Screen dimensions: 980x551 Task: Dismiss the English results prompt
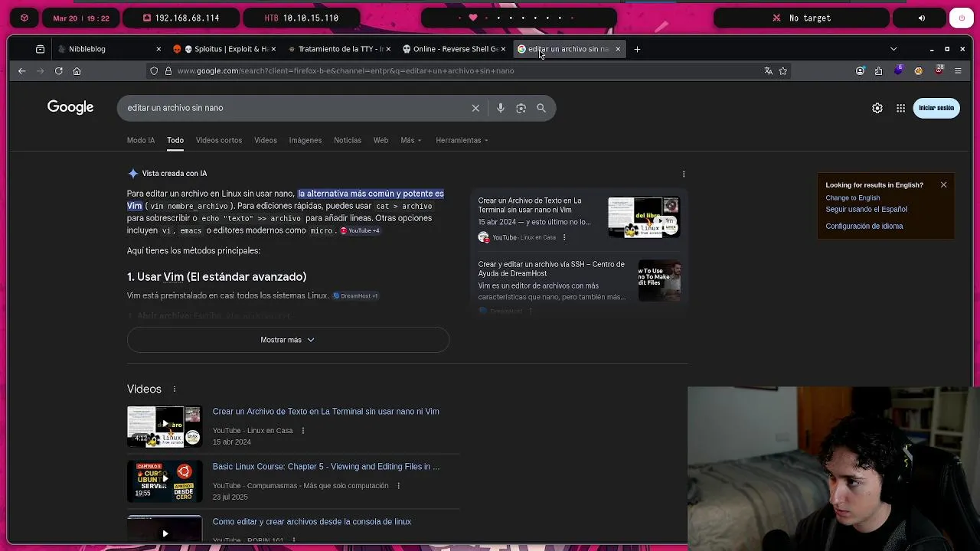(x=943, y=184)
